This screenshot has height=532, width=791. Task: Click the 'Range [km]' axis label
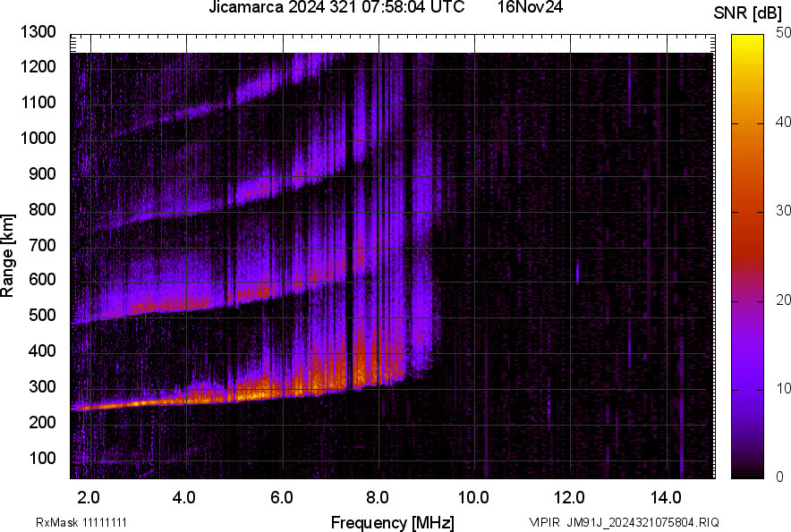click(x=7, y=256)
